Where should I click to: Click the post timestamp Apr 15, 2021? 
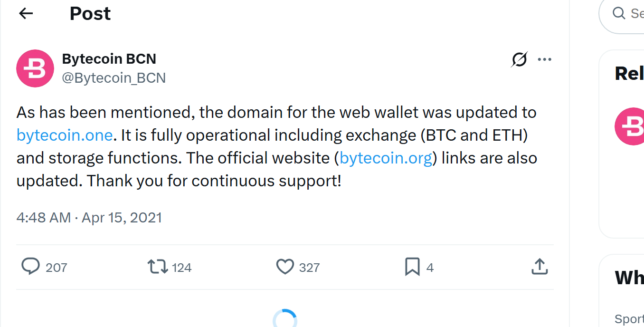[x=89, y=217]
